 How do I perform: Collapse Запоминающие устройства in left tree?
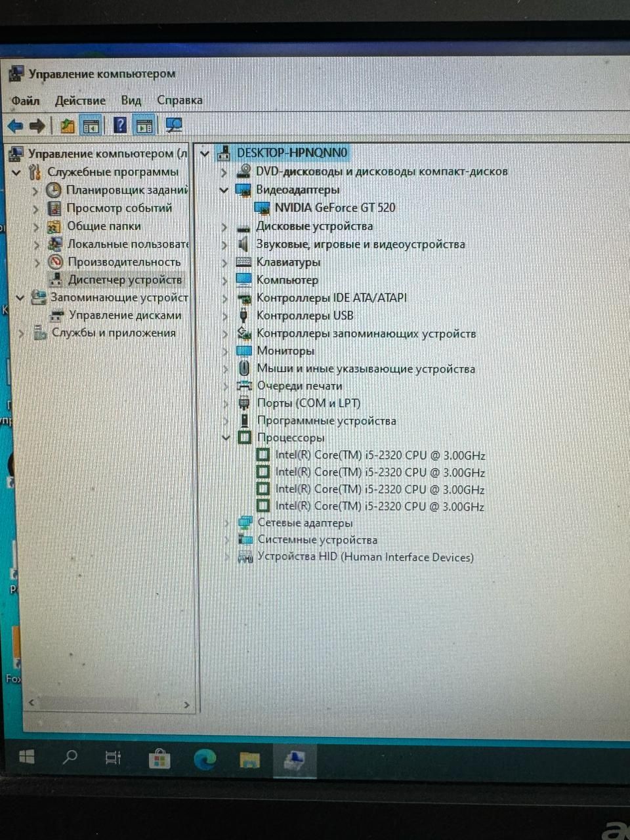20,298
